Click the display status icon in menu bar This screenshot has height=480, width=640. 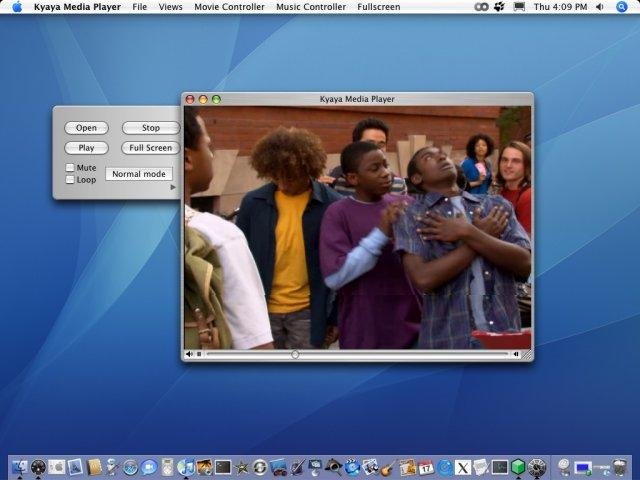point(519,7)
